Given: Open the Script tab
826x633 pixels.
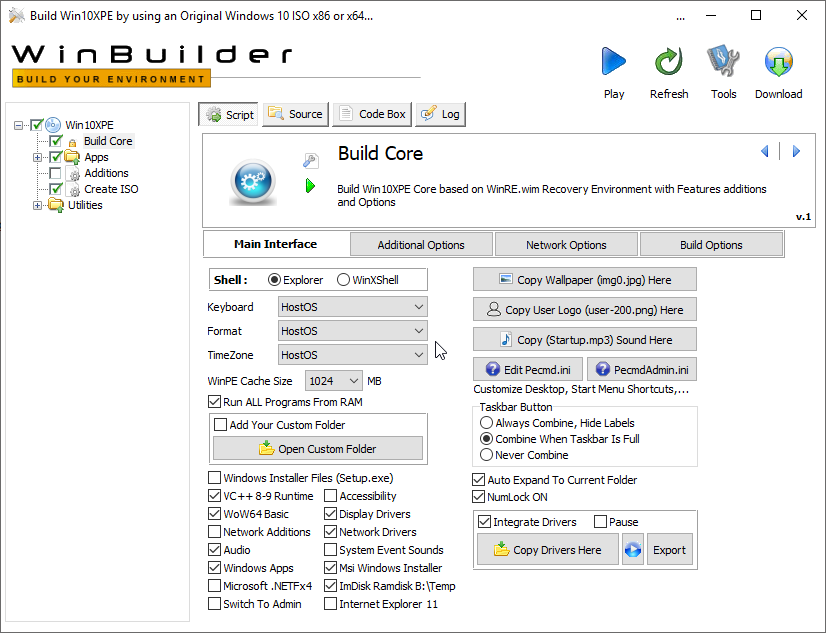Looking at the screenshot, I should (229, 114).
